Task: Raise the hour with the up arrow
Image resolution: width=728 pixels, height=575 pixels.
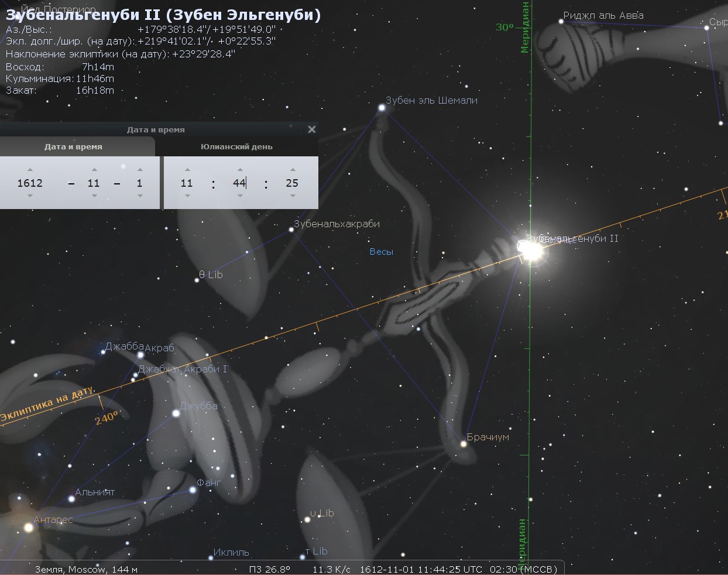Action: 187,170
